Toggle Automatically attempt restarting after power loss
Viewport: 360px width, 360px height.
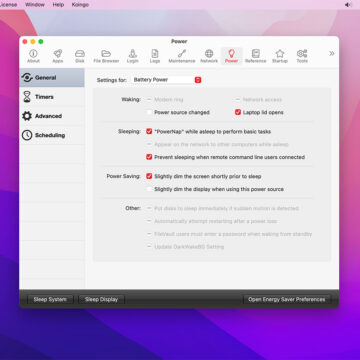tap(149, 221)
